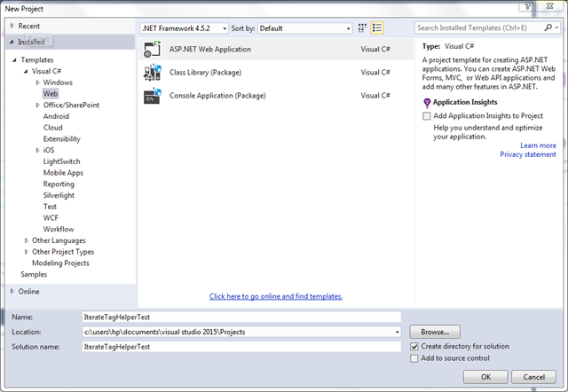This screenshot has height=392, width=568.
Task: Expand the Windows tree node
Action: [x=37, y=82]
